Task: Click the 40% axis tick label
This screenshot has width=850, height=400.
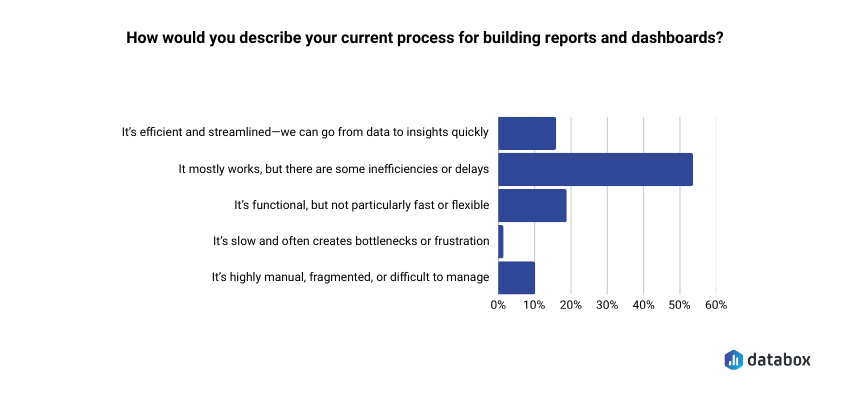Action: [x=643, y=304]
